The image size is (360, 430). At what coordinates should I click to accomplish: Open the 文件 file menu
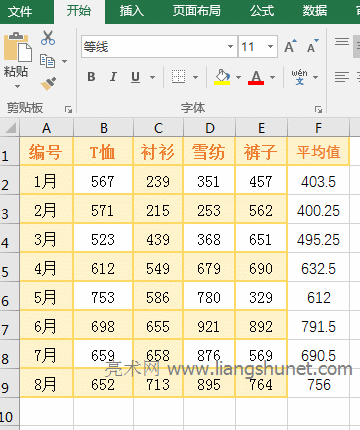[20, 12]
